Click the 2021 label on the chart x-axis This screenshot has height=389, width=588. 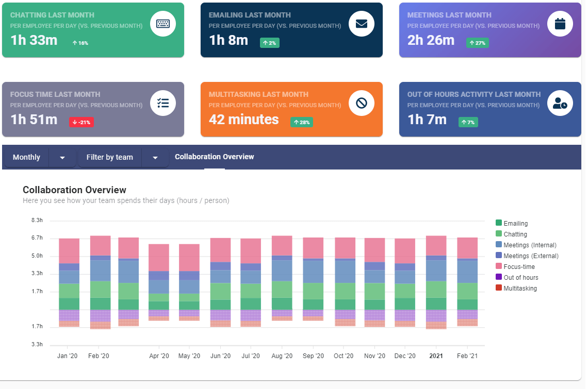(x=436, y=356)
